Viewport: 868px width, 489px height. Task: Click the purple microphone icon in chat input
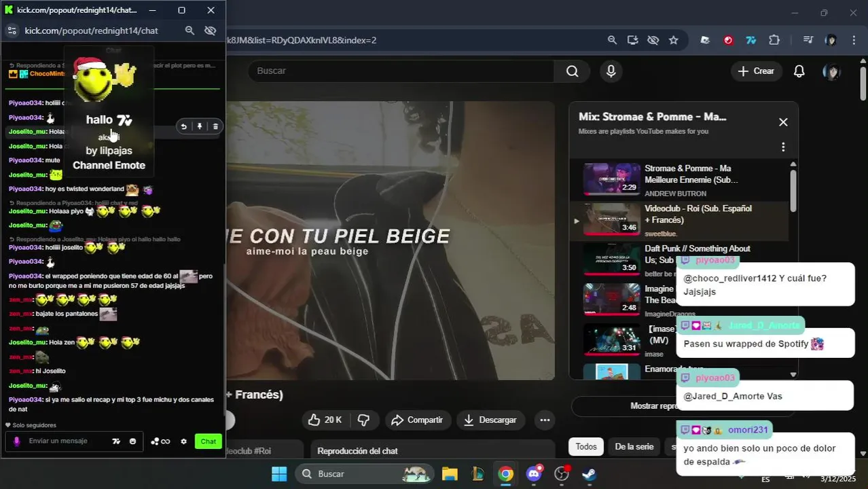17,441
